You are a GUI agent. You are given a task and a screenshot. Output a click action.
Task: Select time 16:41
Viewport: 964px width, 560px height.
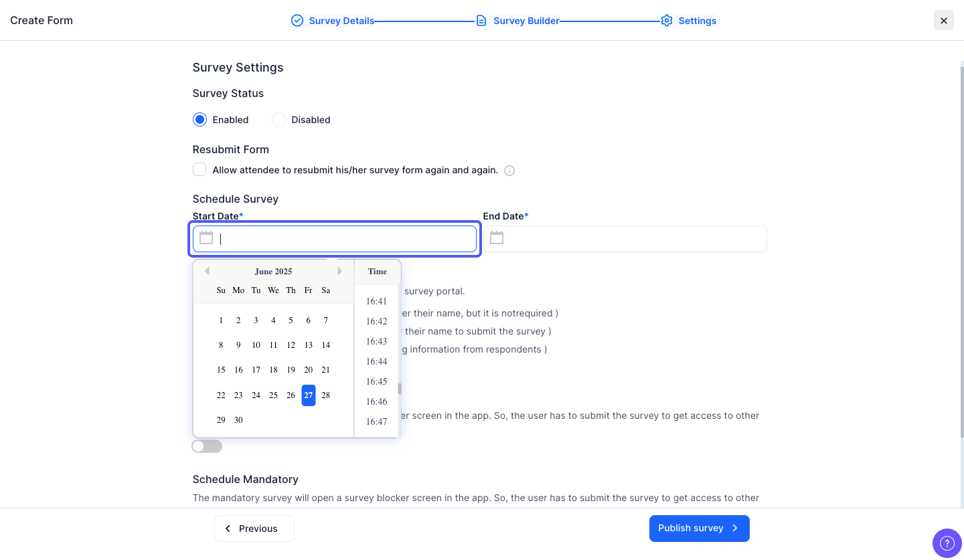(377, 301)
